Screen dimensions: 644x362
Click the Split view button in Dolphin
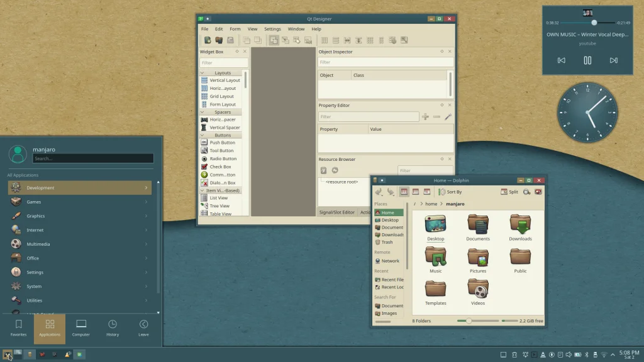[509, 192]
